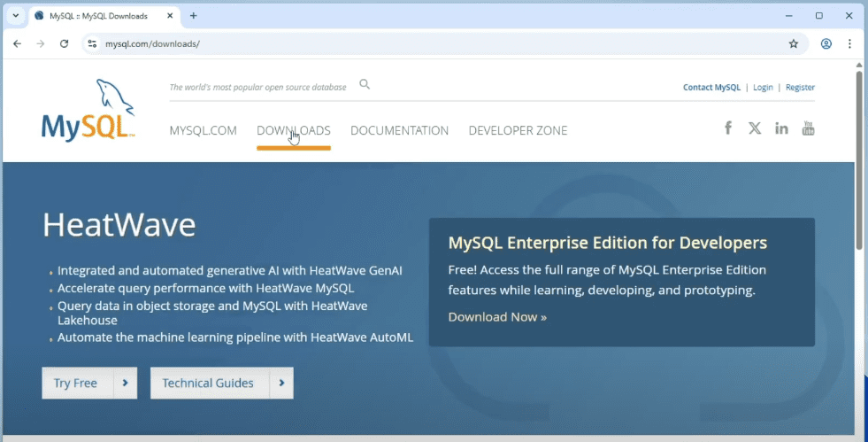Go back to previous page
The height and width of the screenshot is (442, 868).
[17, 43]
